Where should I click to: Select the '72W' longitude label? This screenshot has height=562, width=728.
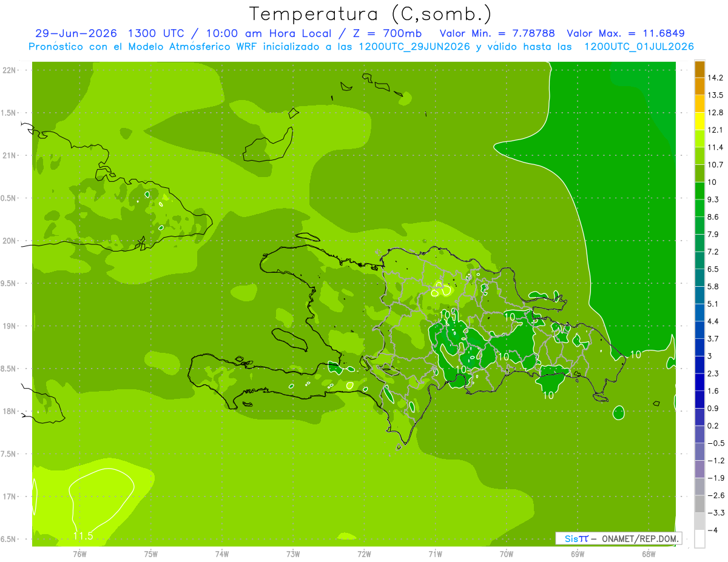click(x=365, y=554)
